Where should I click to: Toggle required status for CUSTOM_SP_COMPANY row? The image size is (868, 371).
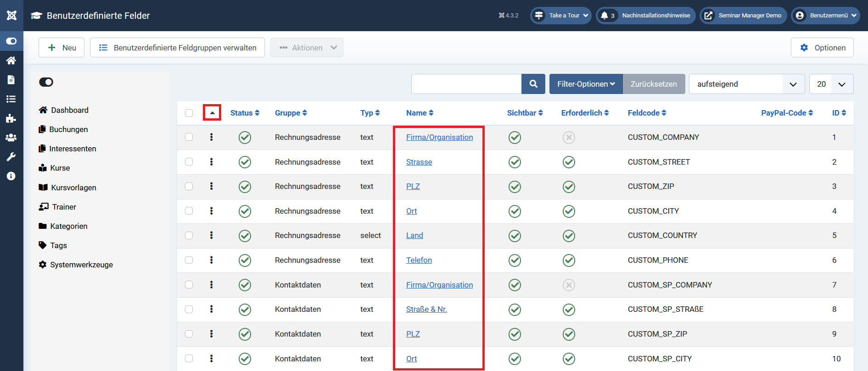(569, 285)
